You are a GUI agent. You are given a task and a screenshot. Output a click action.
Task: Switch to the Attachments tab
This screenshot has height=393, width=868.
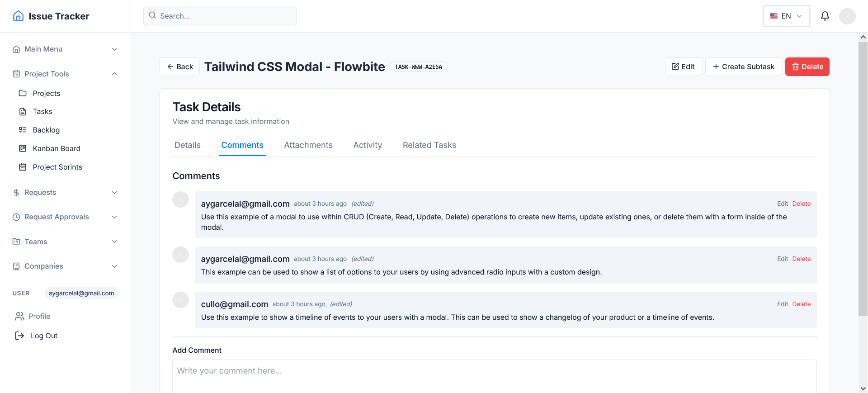pos(308,145)
